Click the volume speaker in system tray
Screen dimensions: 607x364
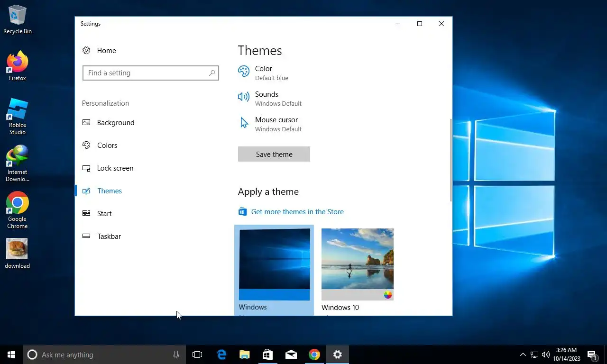tap(546, 355)
